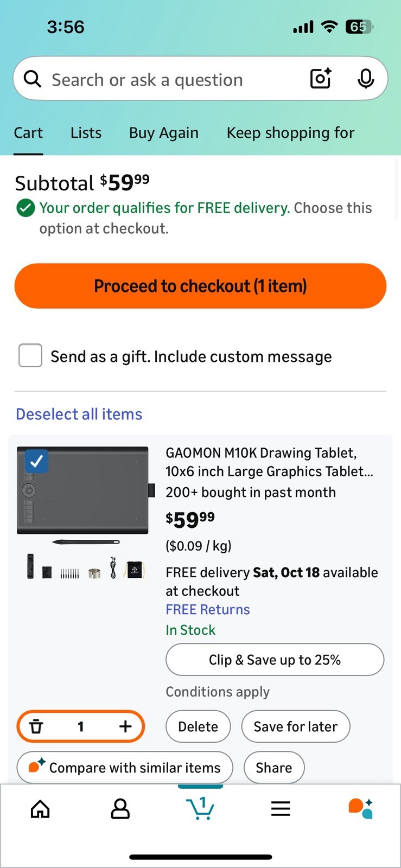Image resolution: width=401 pixels, height=868 pixels.
Task: Switch to the Buy Again tab
Action: (163, 133)
